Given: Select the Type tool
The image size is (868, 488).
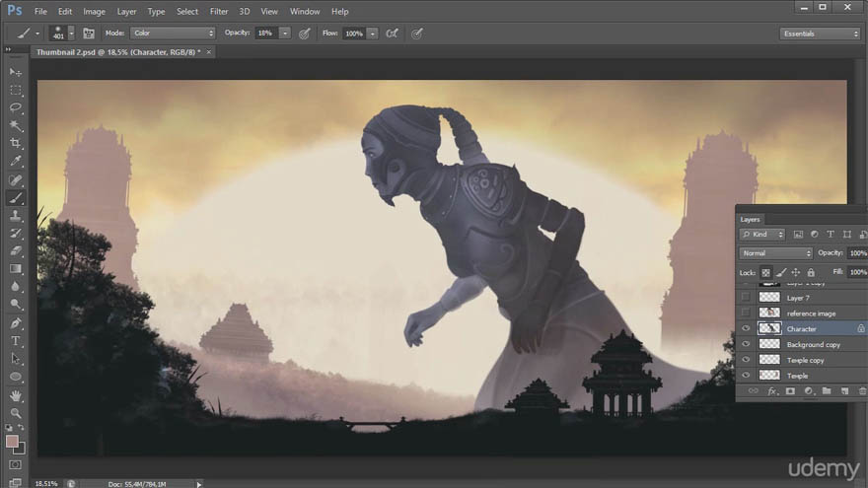Looking at the screenshot, I should [x=16, y=341].
